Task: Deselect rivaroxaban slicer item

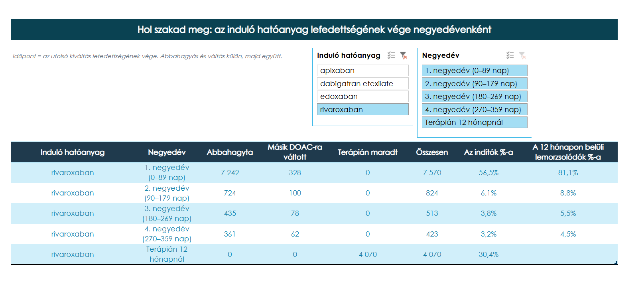Action: click(x=363, y=109)
